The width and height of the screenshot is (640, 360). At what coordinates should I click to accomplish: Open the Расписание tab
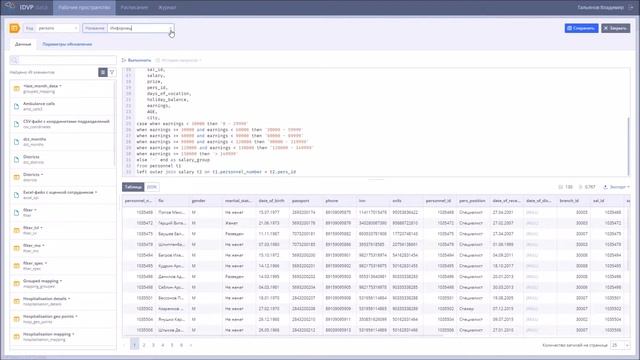point(134,7)
